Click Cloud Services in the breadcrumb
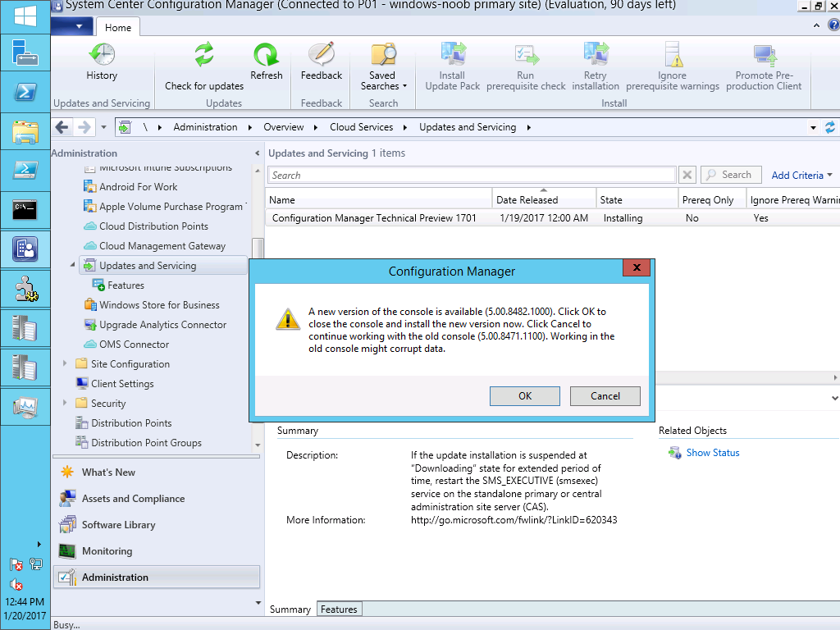The height and width of the screenshot is (630, 840). pos(362,127)
